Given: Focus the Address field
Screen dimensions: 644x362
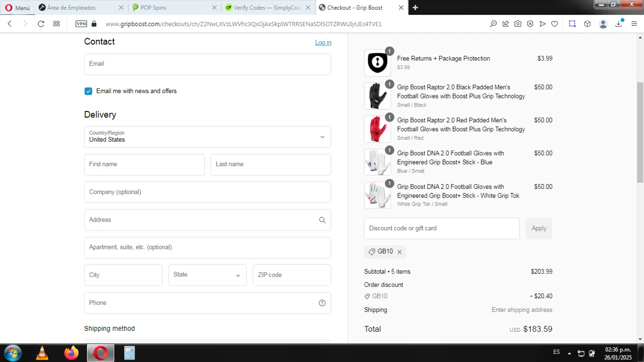Looking at the screenshot, I should 207,220.
